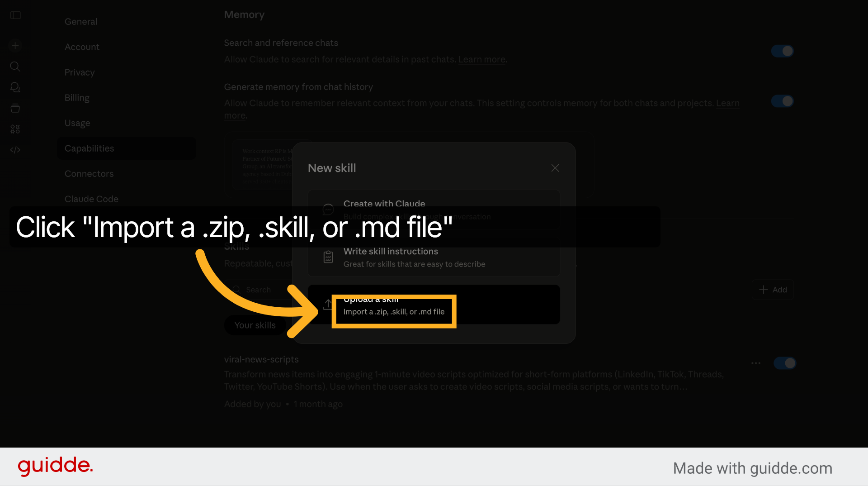868x486 pixels.
Task: Disable the viral-news-scripts skill toggle
Action: click(785, 363)
